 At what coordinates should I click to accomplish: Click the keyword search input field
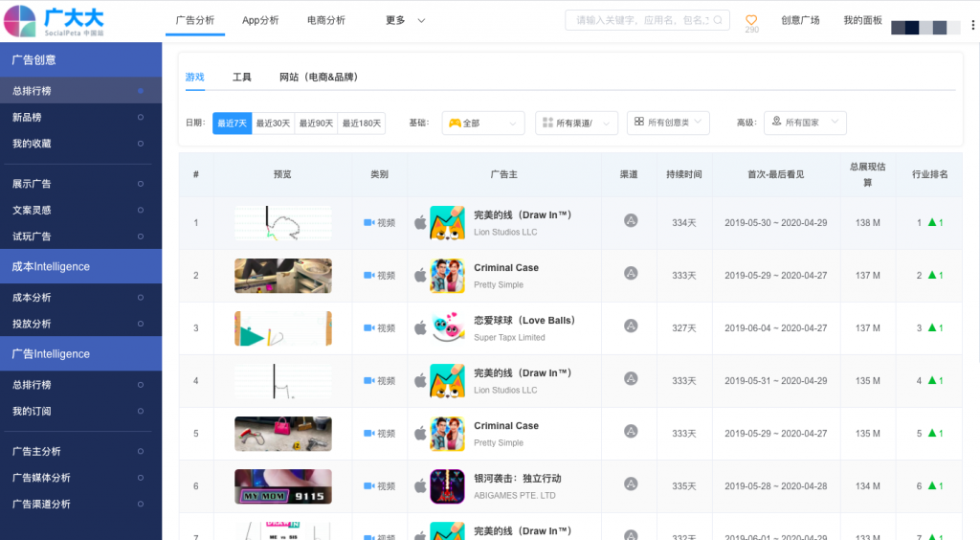click(647, 20)
